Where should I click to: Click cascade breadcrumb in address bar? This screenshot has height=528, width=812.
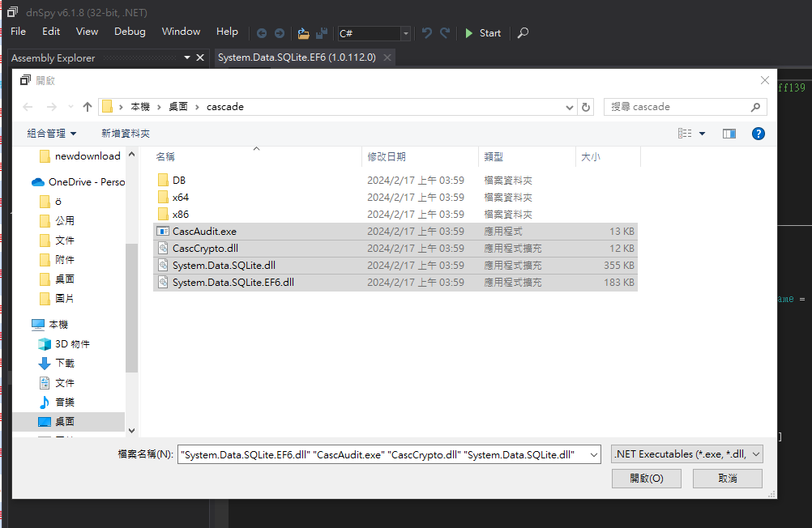pos(224,107)
